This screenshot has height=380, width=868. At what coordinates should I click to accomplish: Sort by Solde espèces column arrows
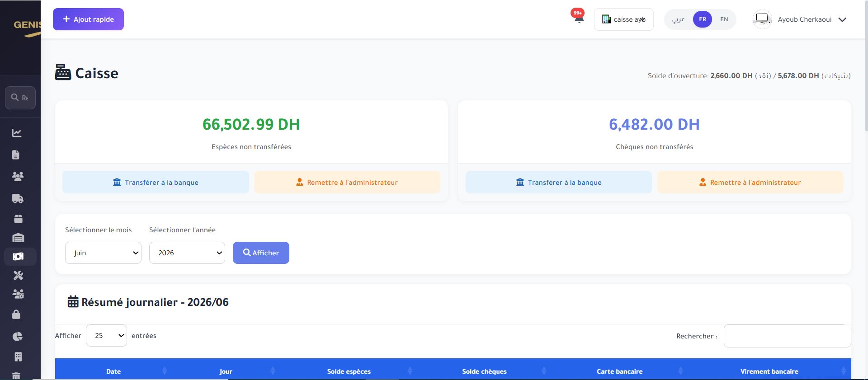[x=410, y=371]
